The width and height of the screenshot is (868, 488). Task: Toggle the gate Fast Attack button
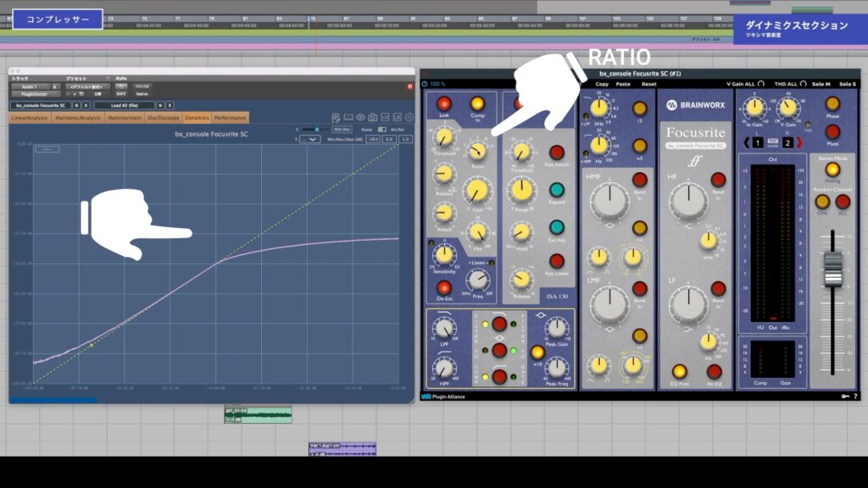click(556, 152)
